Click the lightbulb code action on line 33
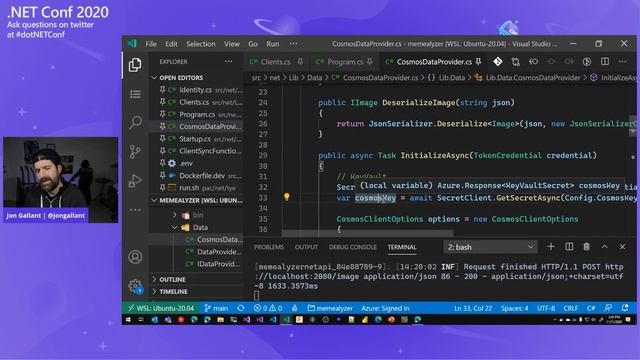This screenshot has height=360, width=640. pyautogui.click(x=287, y=197)
